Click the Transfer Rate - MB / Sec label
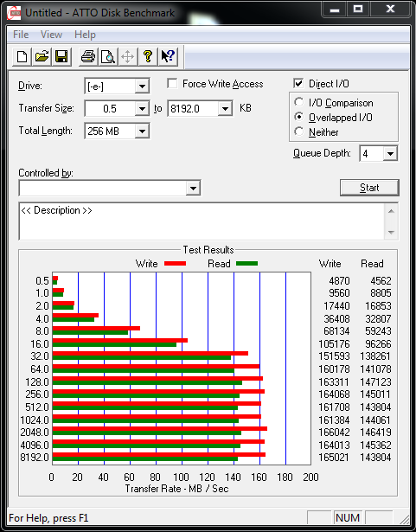Screen dimensions: 416x532 click(x=176, y=489)
